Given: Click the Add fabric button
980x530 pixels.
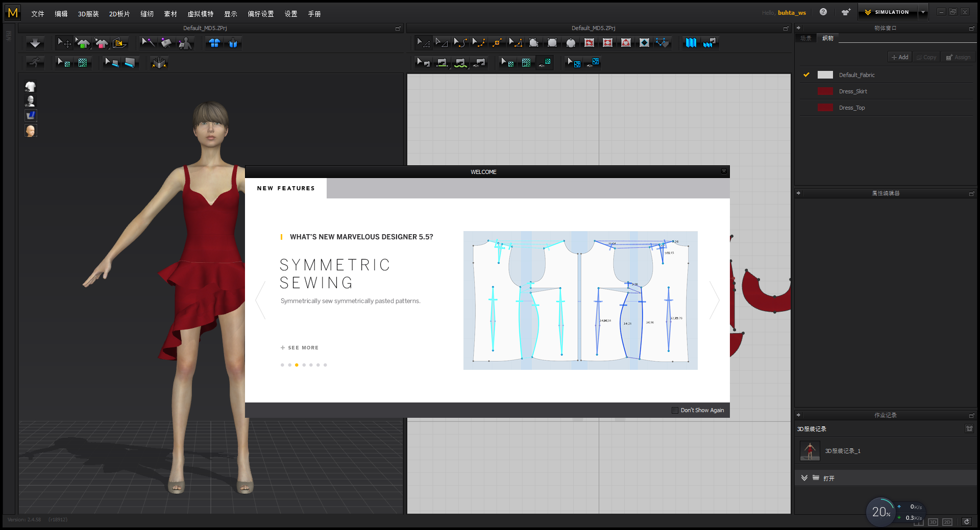Looking at the screenshot, I should pos(900,57).
